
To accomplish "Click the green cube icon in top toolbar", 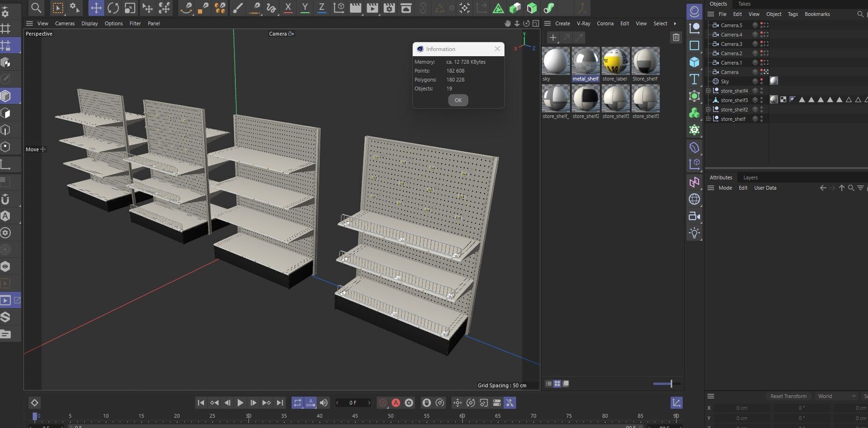I will 532,8.
